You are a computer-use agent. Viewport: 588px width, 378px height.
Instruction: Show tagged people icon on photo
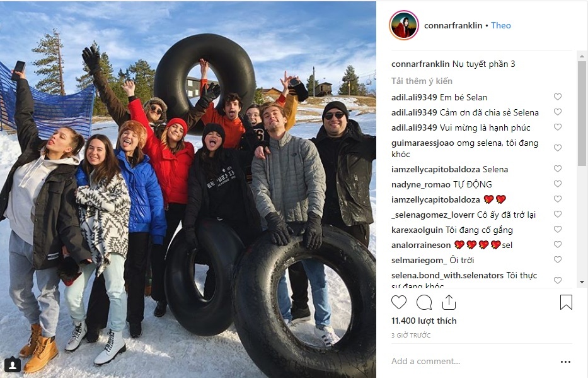(13, 364)
